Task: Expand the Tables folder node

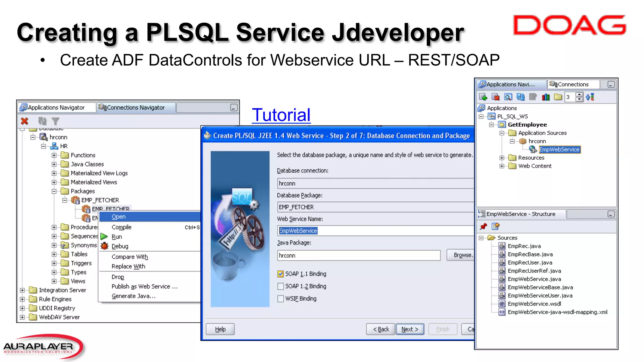Action: tap(54, 254)
